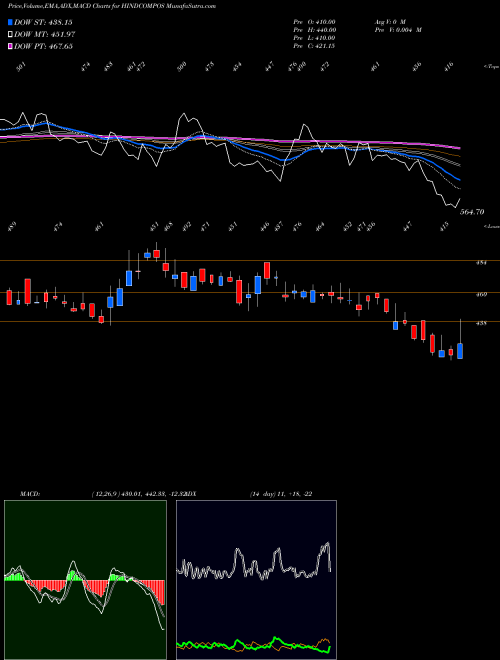This screenshot has height=660, width=500.
Task: Click the '489' lows label
Action: click(x=11, y=227)
